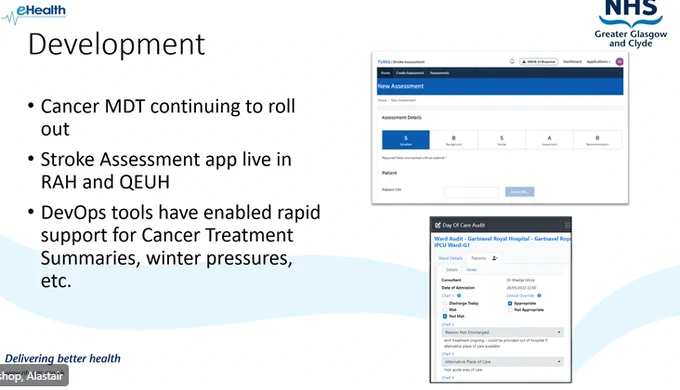
Task: Click the 'Assessment Details' heading
Action: click(x=402, y=118)
